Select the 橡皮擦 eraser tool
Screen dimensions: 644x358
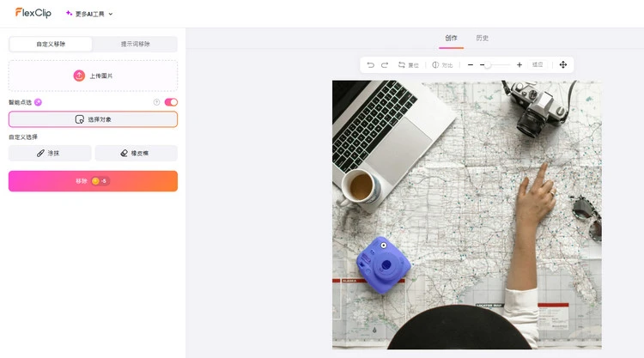coord(136,153)
